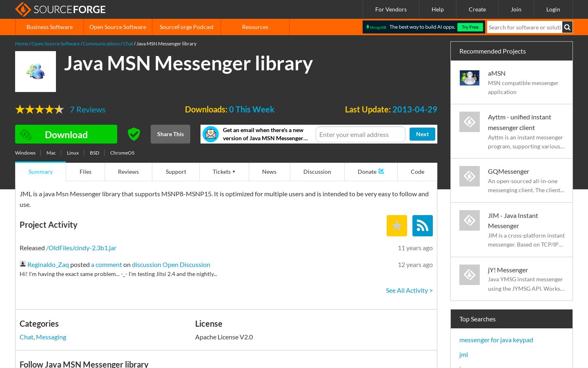588x368 pixels.
Task: Click the MongoDB advertisement banner
Action: [424, 27]
